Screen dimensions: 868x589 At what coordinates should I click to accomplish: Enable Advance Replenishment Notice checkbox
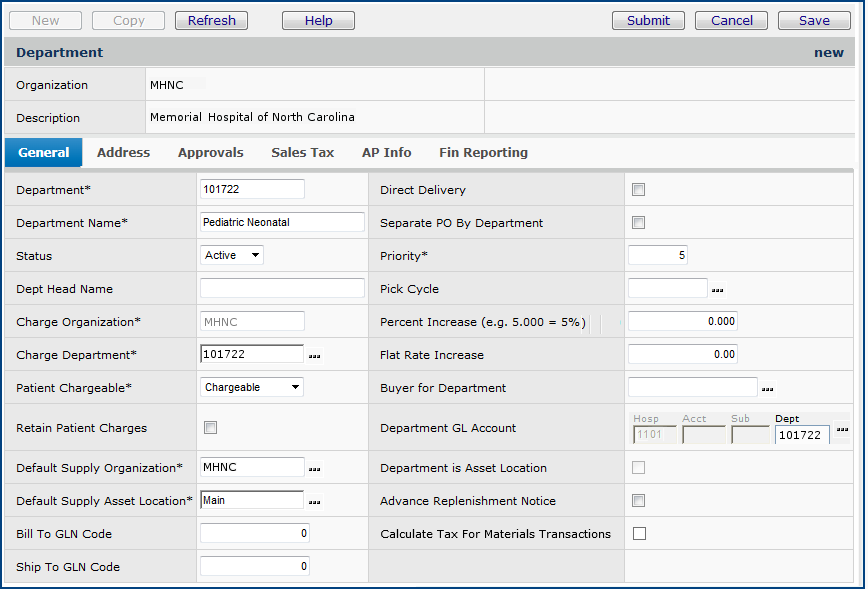(639, 501)
